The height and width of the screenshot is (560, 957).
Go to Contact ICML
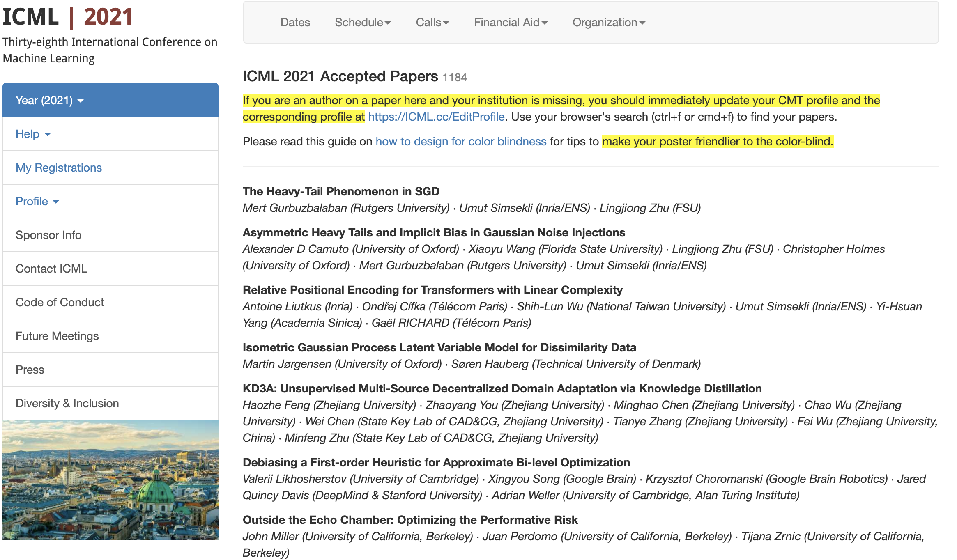(51, 269)
